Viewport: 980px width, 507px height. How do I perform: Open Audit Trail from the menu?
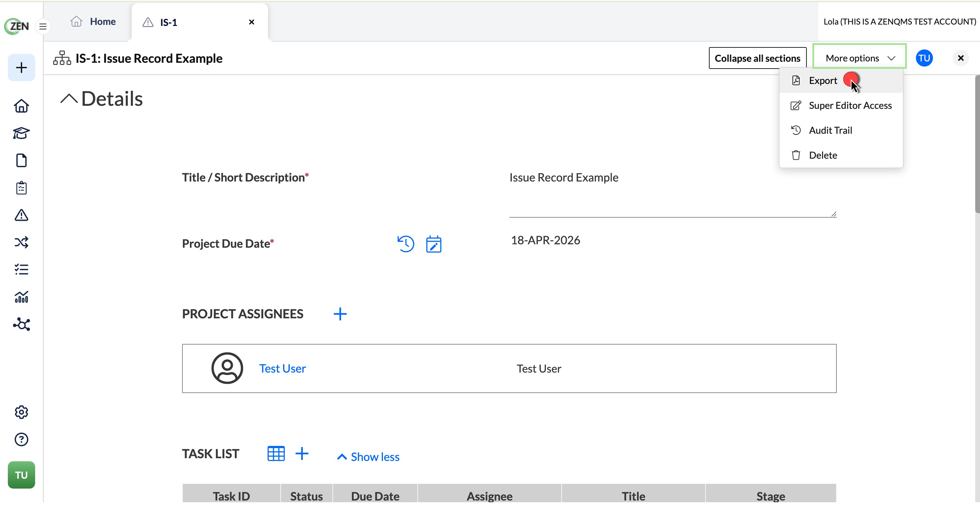[841, 131]
